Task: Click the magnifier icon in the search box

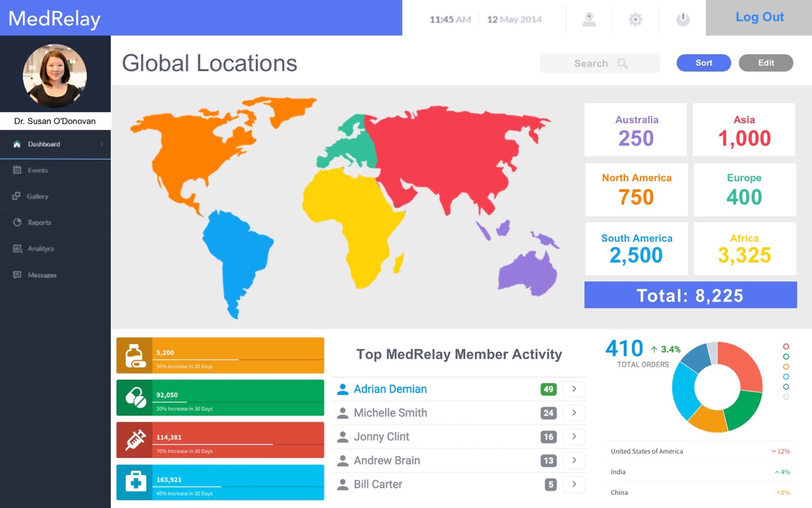Action: tap(622, 63)
